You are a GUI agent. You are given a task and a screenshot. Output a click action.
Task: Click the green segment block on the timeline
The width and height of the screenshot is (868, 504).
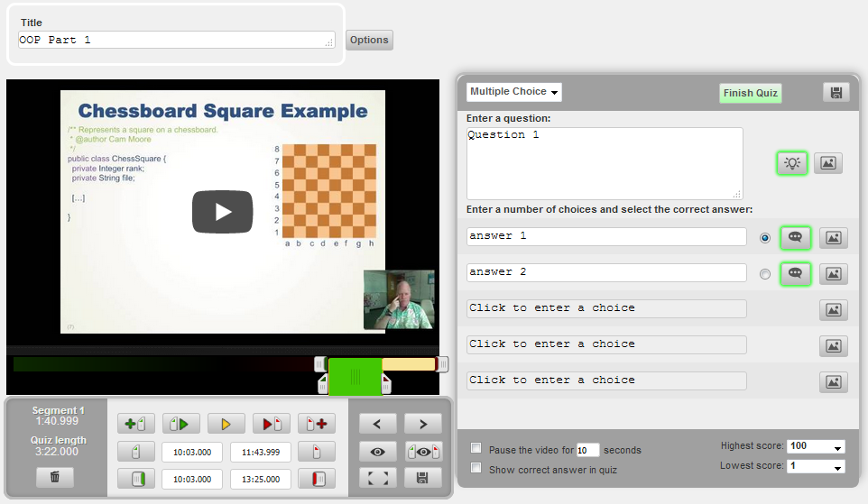[355, 376]
